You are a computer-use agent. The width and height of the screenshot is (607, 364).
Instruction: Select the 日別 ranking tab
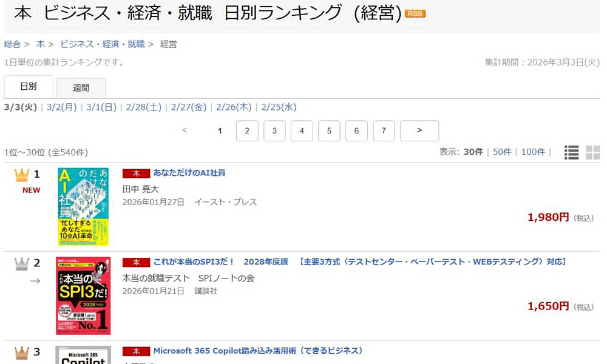(x=29, y=87)
